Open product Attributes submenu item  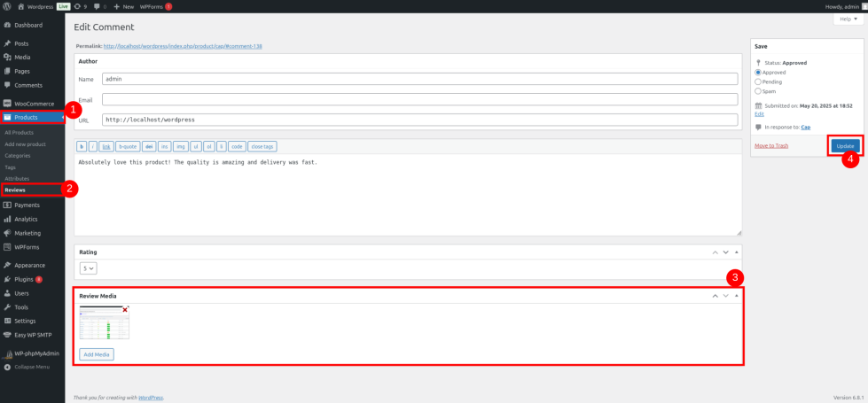coord(17,179)
